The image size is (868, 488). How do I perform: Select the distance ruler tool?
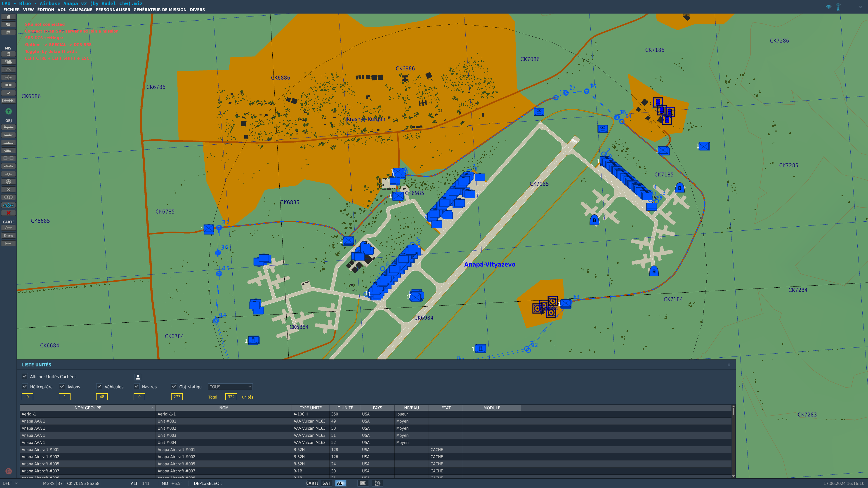pos(8,243)
